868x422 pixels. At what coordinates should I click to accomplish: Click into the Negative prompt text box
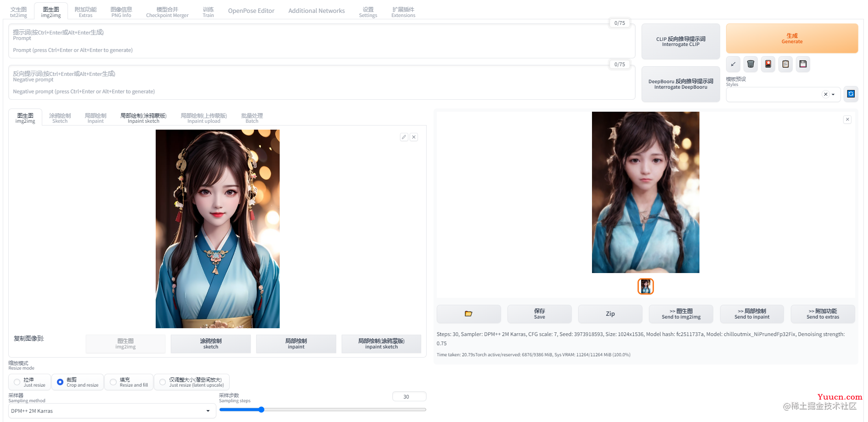click(321, 83)
